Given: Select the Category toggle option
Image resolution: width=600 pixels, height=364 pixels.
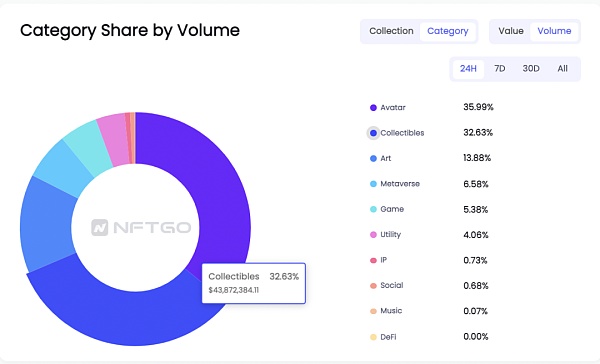Looking at the screenshot, I should 448,31.
